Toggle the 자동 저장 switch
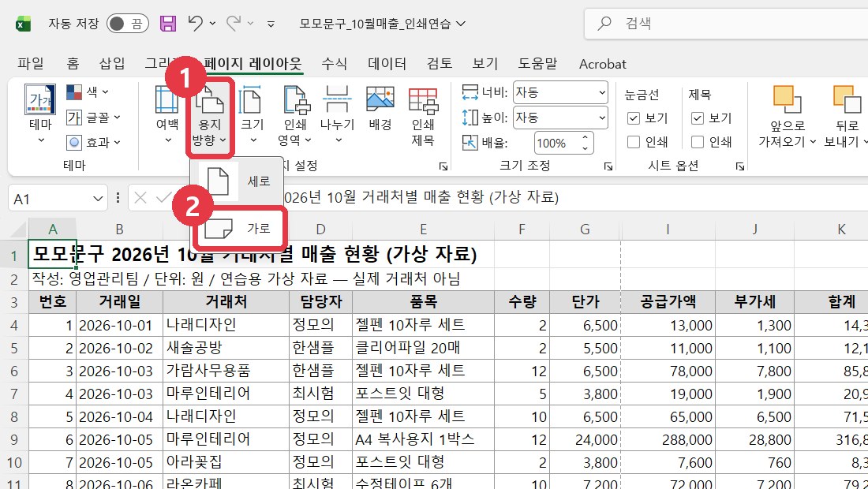Screen dimensions: 868x489 click(127, 24)
